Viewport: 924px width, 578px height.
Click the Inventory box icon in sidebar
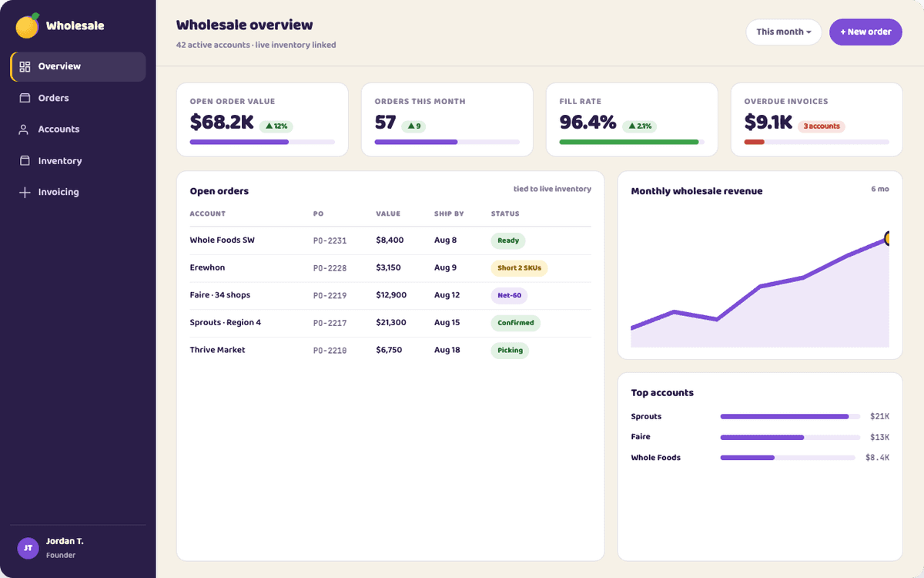coord(25,161)
